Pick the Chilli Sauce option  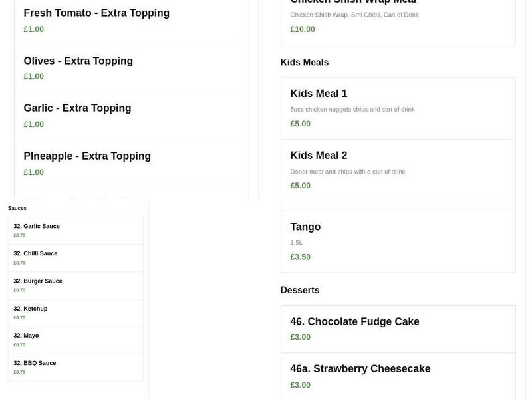35,253
